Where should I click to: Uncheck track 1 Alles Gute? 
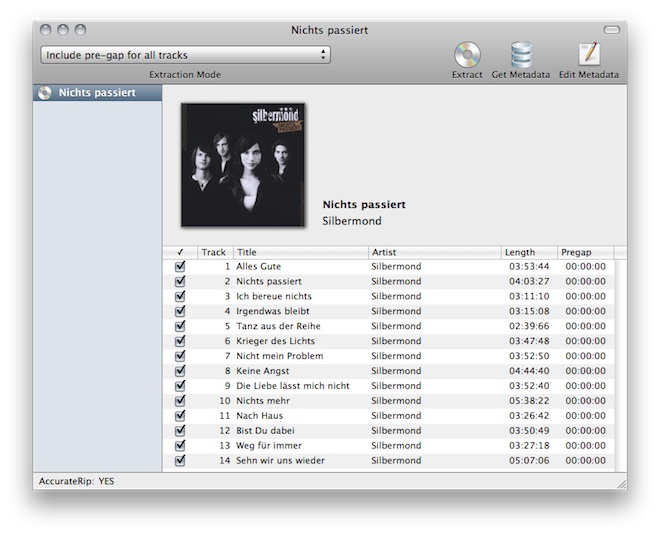tap(180, 266)
